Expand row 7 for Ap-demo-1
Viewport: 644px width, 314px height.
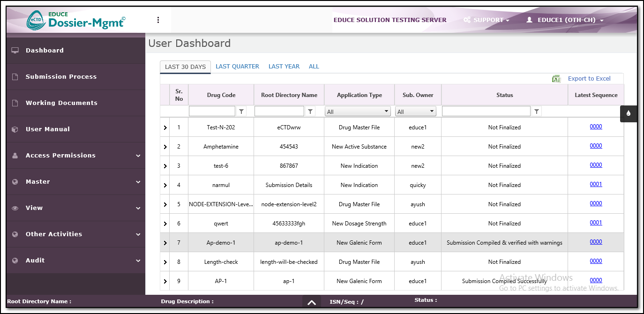click(165, 243)
